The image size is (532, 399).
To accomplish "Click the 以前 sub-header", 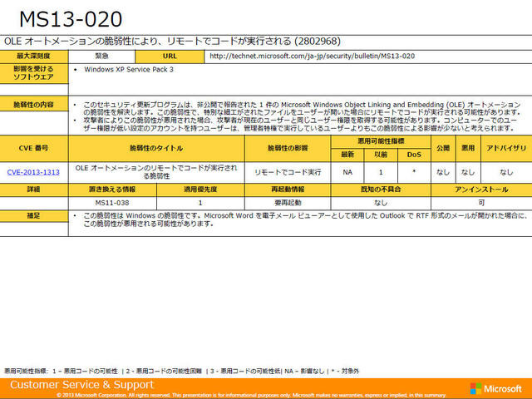I will coord(381,155).
